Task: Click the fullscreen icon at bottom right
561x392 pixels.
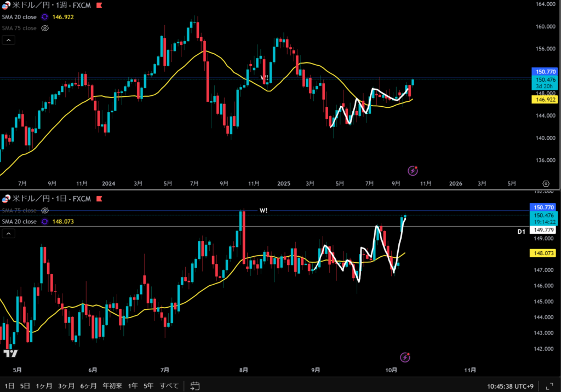Action: [x=549, y=385]
